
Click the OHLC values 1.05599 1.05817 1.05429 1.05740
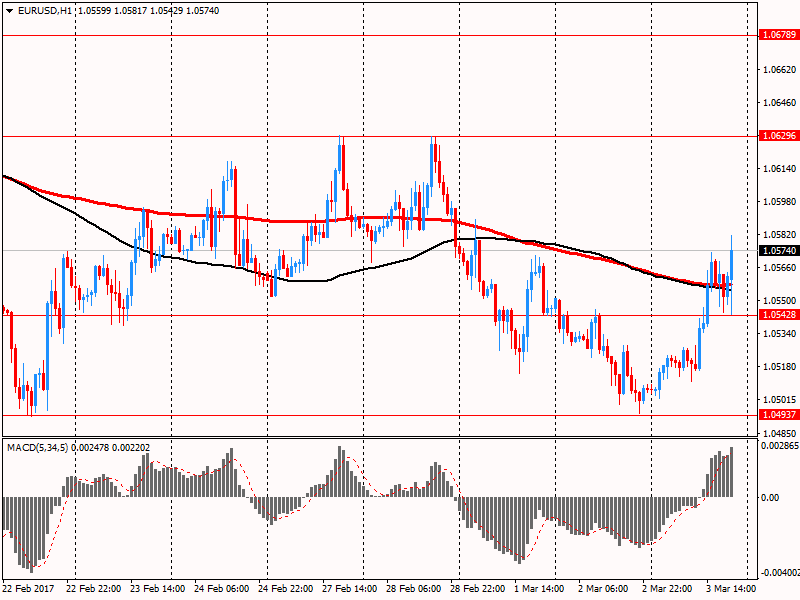point(148,11)
